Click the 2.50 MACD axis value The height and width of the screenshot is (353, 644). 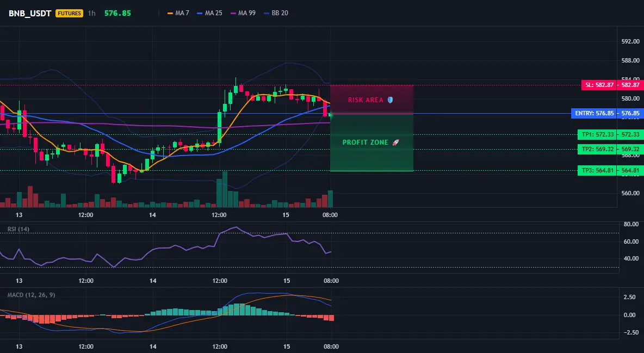629,297
